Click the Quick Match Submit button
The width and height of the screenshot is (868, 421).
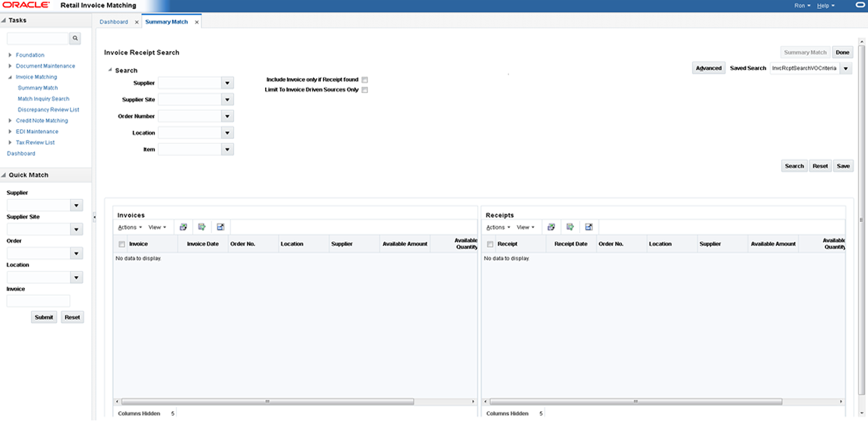point(44,317)
